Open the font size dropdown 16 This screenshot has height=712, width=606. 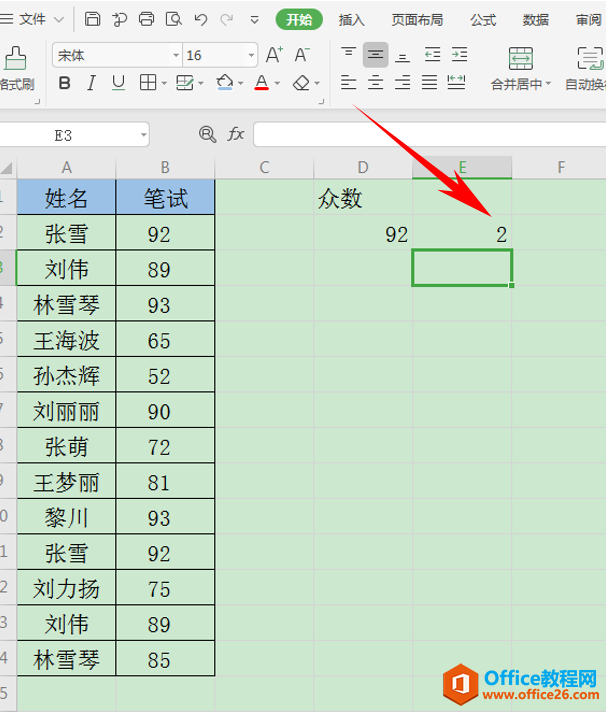point(251,55)
